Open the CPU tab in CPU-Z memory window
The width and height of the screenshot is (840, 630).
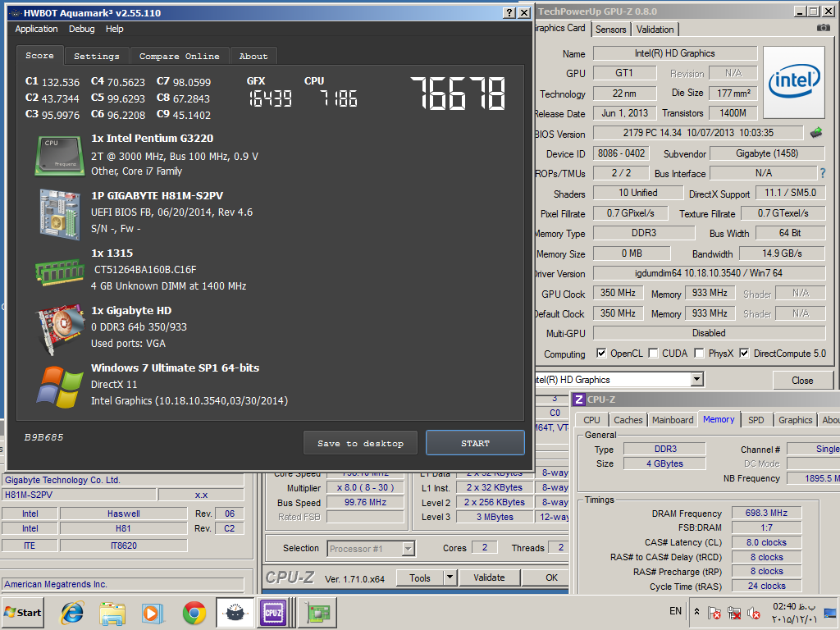pos(591,420)
